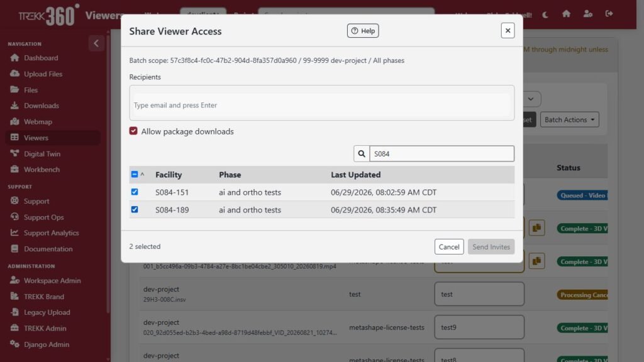This screenshot has height=362, width=644.
Task: Open the Dashboard navigation item
Action: pos(41,58)
